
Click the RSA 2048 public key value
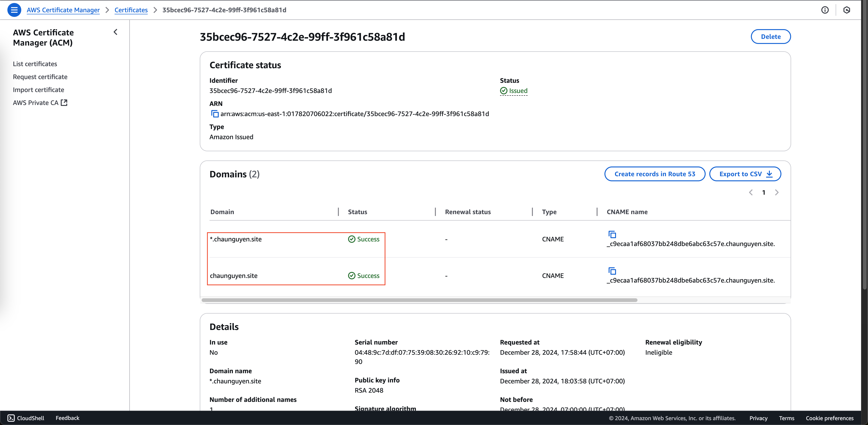(369, 390)
